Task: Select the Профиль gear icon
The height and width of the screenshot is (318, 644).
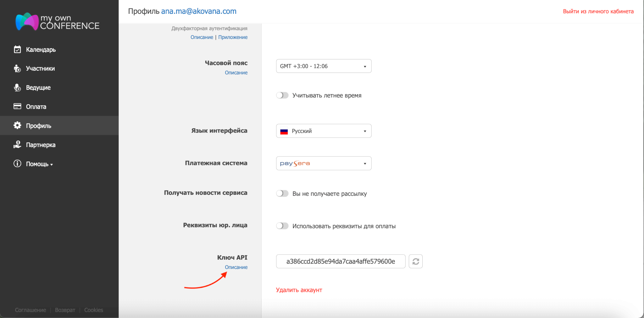Action: 18,125
